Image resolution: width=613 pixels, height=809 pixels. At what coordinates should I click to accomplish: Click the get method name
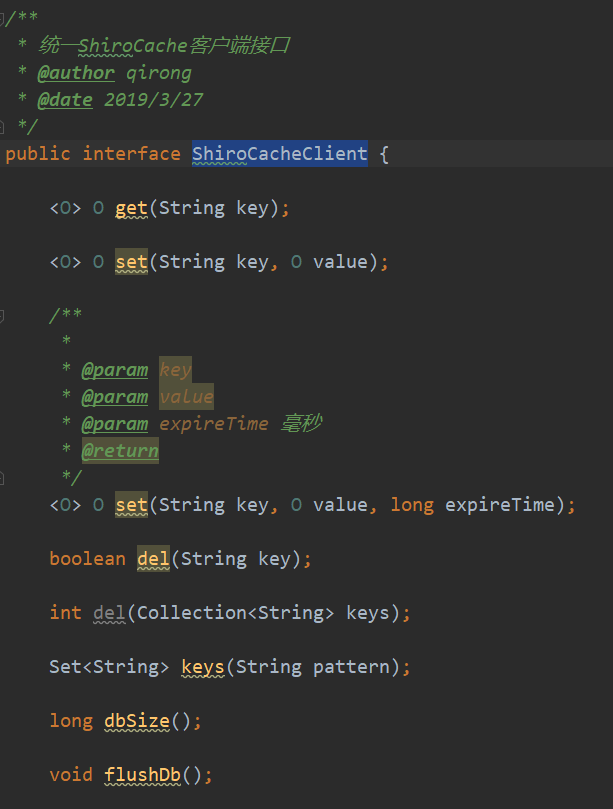tap(131, 208)
